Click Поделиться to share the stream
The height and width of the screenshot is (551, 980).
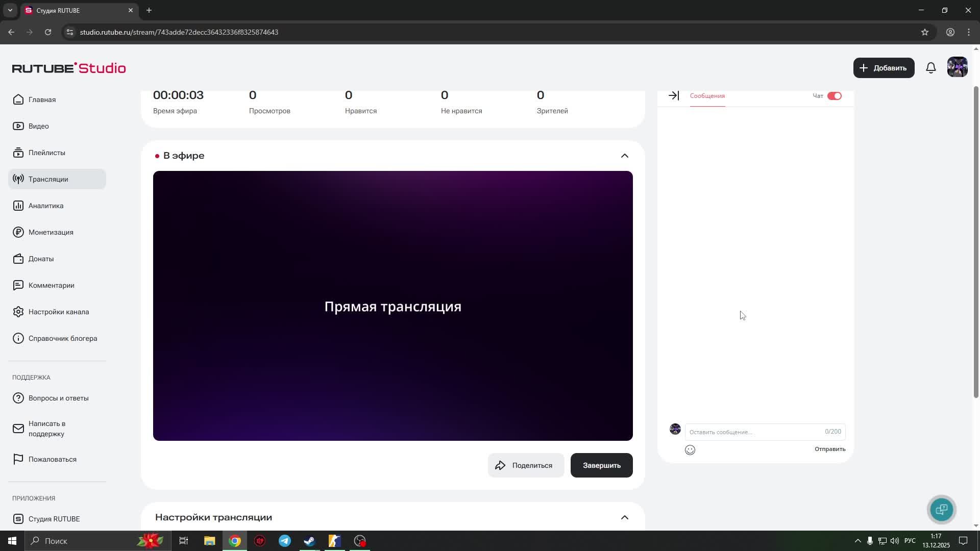(x=526, y=465)
